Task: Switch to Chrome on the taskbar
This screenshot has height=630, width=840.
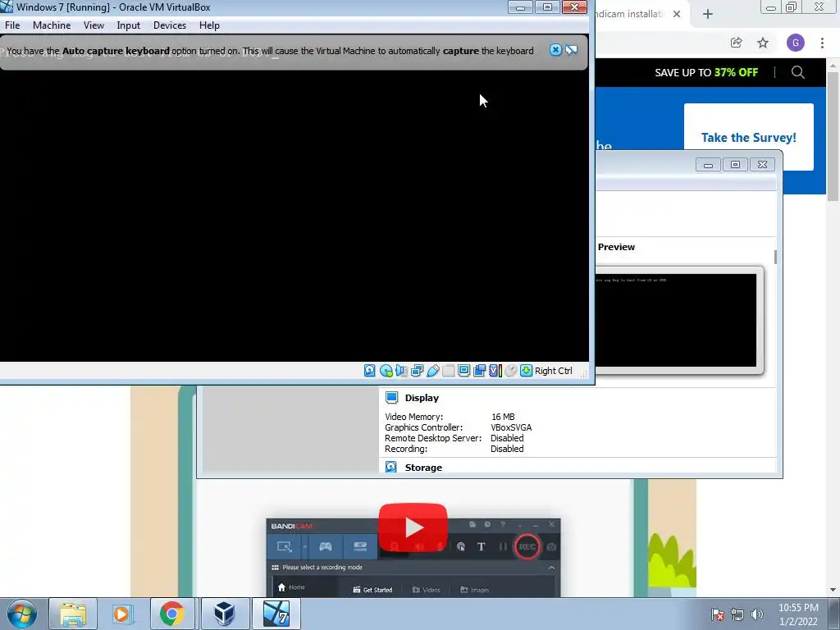Action: coord(171,614)
